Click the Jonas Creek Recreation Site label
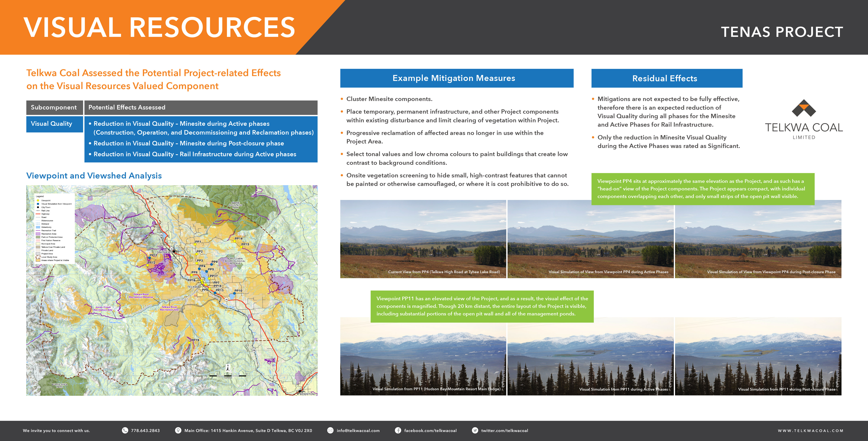This screenshot has height=441, width=868. pos(103,308)
